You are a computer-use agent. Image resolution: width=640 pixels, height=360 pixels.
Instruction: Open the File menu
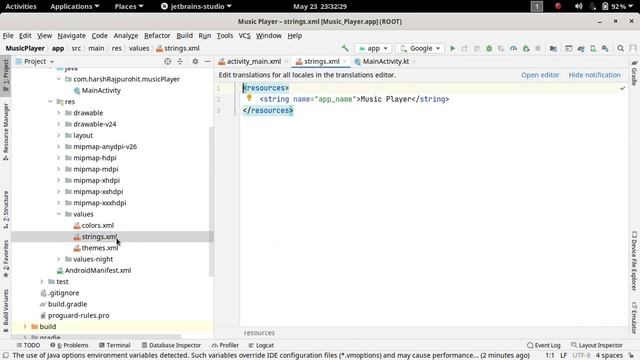pyautogui.click(x=8, y=36)
